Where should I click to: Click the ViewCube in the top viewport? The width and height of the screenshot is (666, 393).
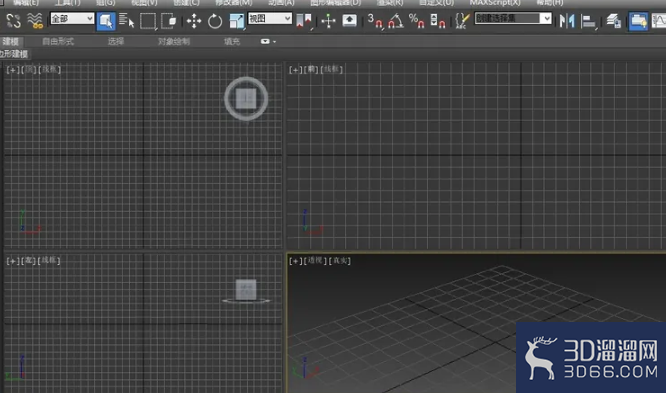tap(246, 99)
